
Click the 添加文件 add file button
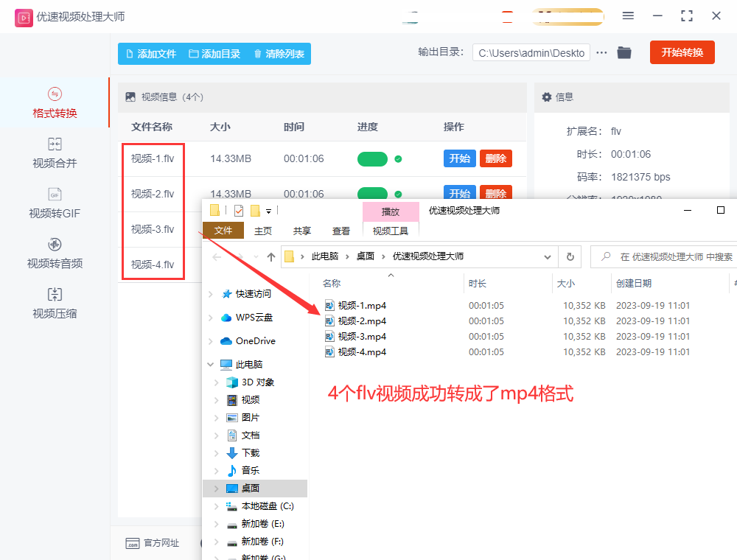pos(151,54)
